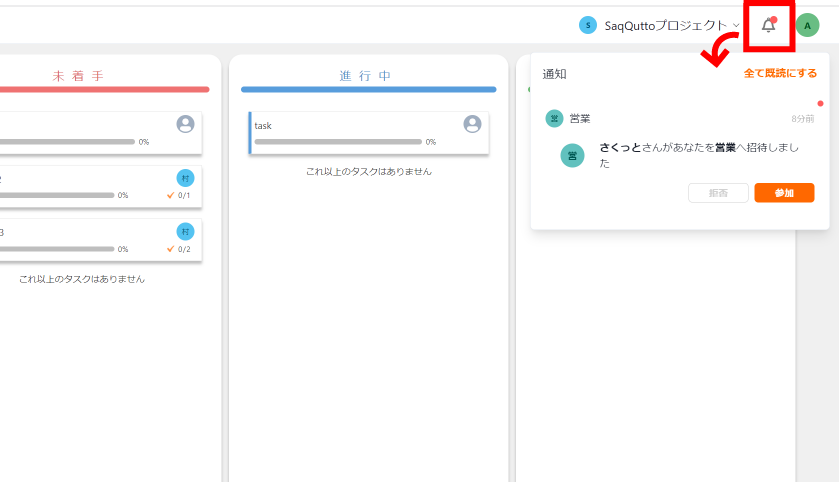The height and width of the screenshot is (482, 839).
Task: Open the green "A" user avatar menu
Action: 807,26
